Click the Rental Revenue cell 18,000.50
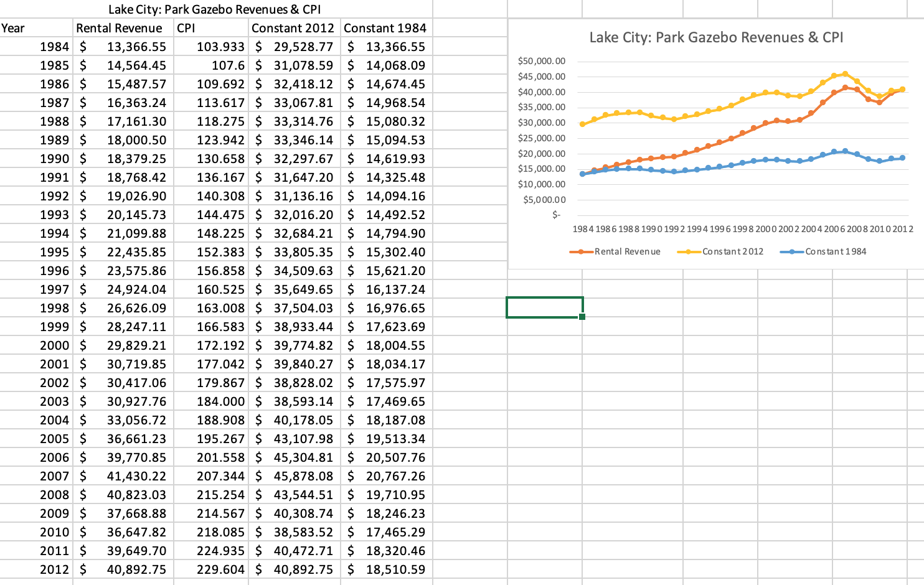This screenshot has height=585, width=924. [123, 140]
